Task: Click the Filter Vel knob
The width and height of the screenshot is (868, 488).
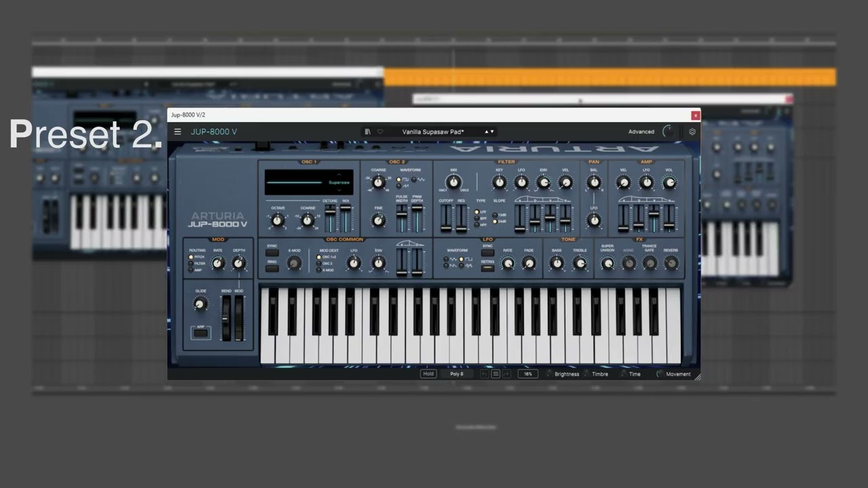Action: (565, 182)
